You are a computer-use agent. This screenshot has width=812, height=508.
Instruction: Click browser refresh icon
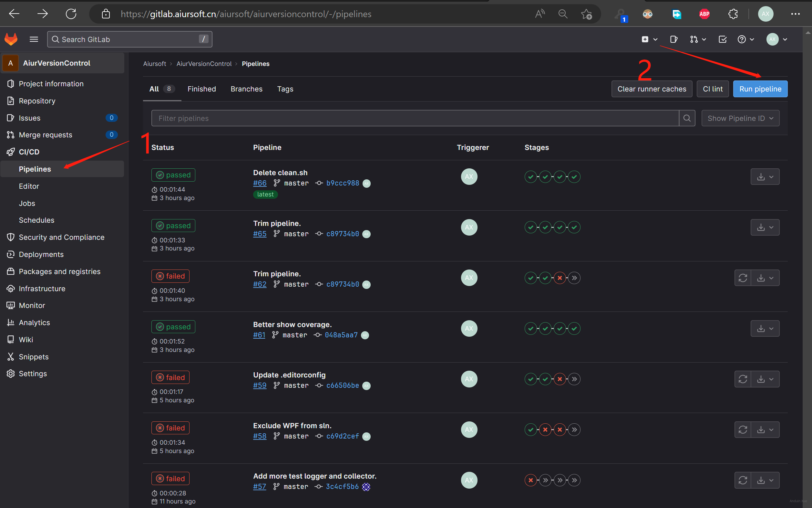(x=71, y=14)
